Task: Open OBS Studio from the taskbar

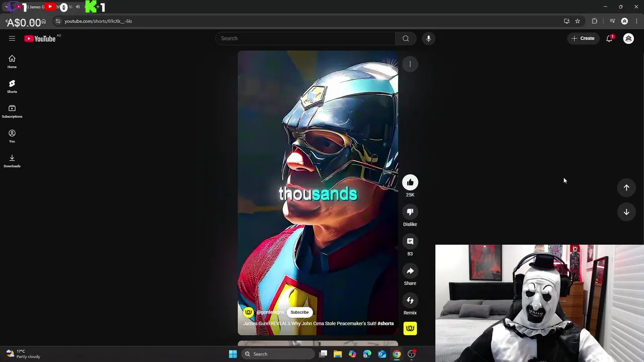Action: (x=412, y=354)
